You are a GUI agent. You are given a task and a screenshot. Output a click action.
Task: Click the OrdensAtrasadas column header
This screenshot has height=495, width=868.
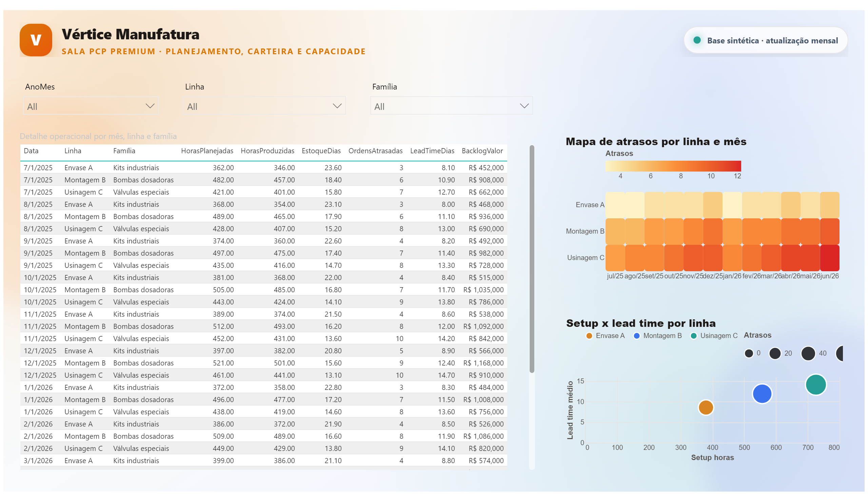click(x=375, y=151)
